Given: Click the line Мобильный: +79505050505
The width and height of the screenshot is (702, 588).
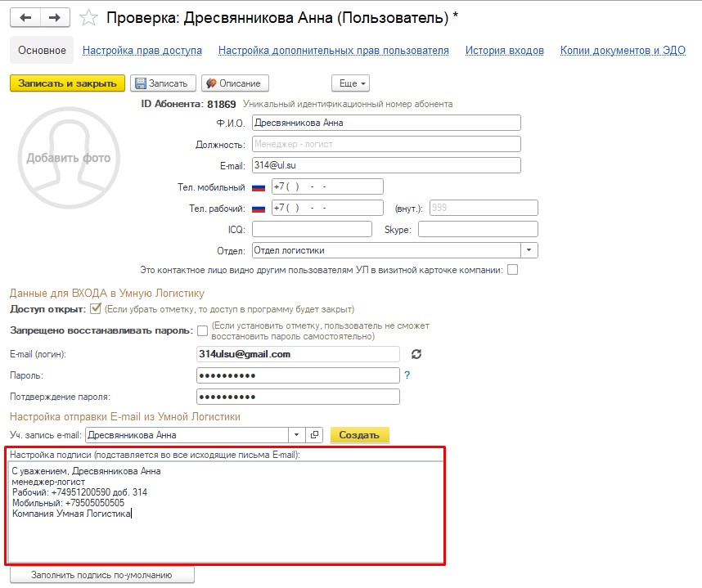Looking at the screenshot, I should [68, 503].
